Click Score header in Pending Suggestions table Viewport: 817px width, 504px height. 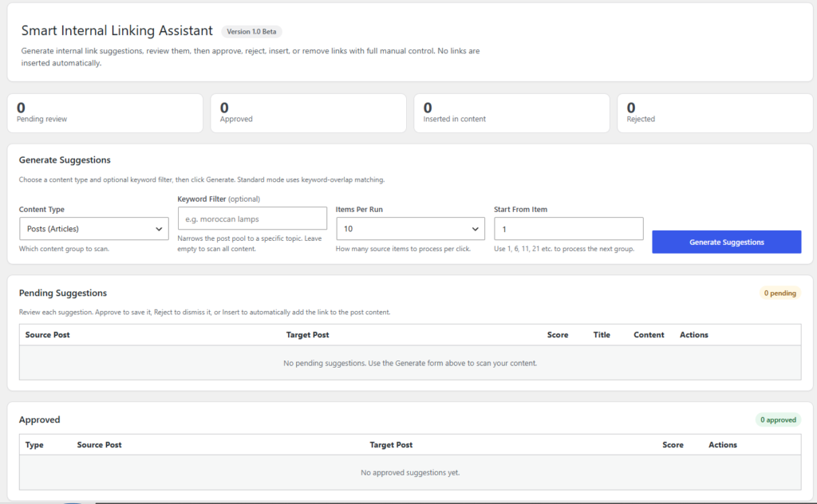(x=558, y=335)
